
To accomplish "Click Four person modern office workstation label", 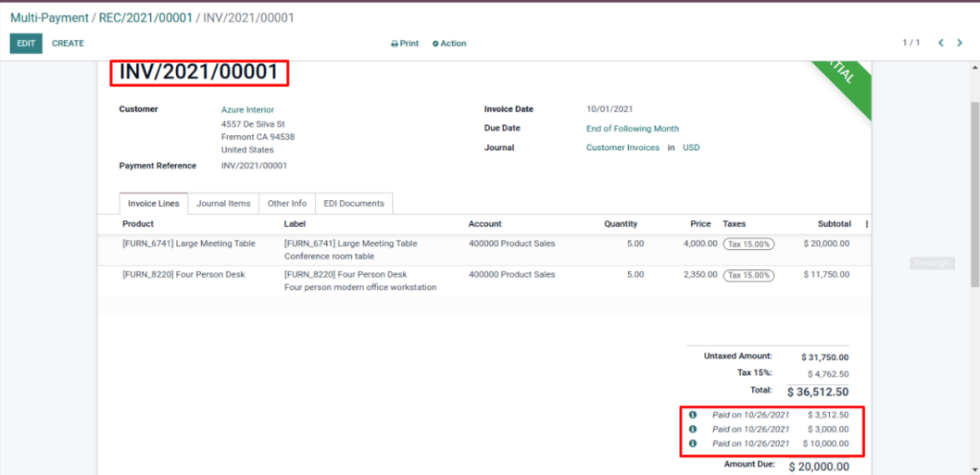I will click(360, 287).
